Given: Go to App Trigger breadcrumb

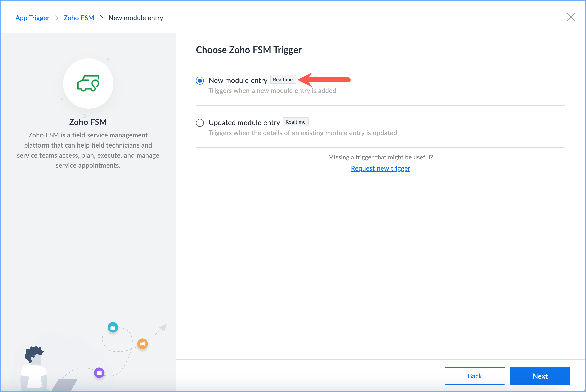Looking at the screenshot, I should (32, 18).
